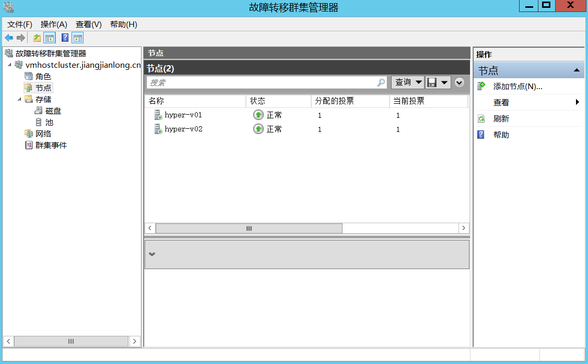Collapse the 存储 storage tree node

(19, 99)
